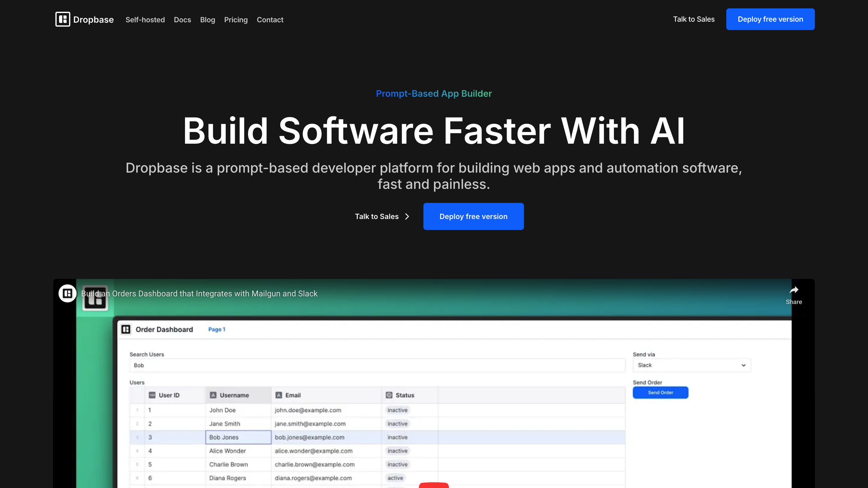Viewport: 868px width, 488px height.
Task: Open the Docs page from the navbar
Action: pos(182,20)
